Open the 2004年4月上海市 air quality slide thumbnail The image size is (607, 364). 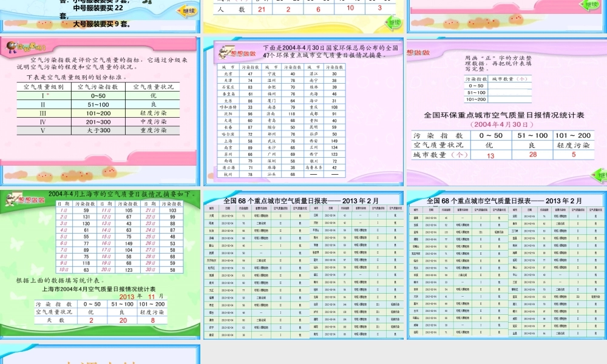coord(100,265)
